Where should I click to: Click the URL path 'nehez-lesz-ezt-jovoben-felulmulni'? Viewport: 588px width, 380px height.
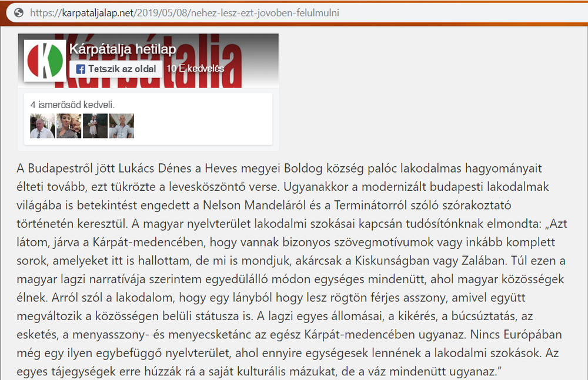[x=267, y=12]
